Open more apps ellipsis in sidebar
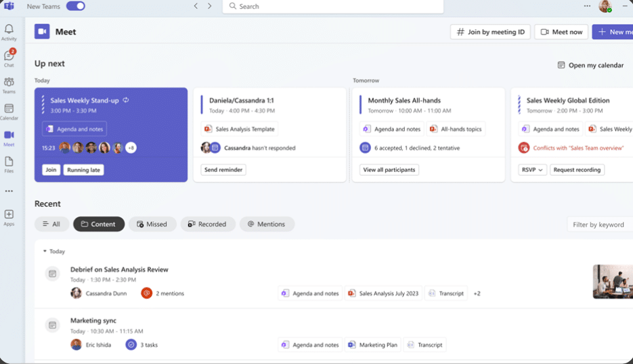The image size is (633, 364). (9, 191)
